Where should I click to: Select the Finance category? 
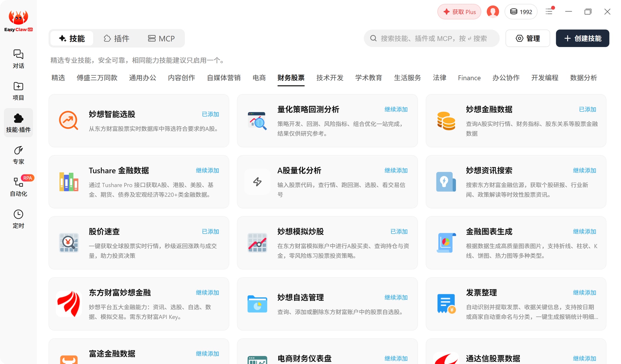[x=469, y=78]
